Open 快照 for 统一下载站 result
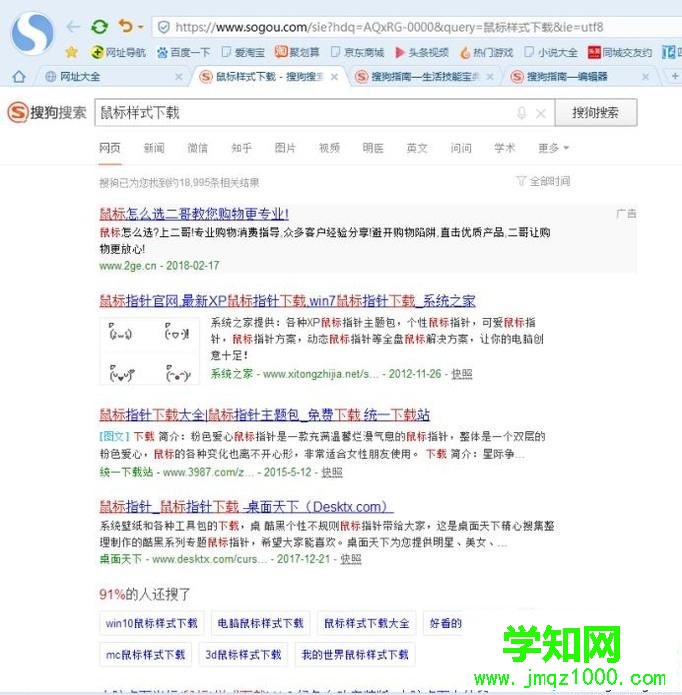The width and height of the screenshot is (682, 695). pyautogui.click(x=331, y=472)
